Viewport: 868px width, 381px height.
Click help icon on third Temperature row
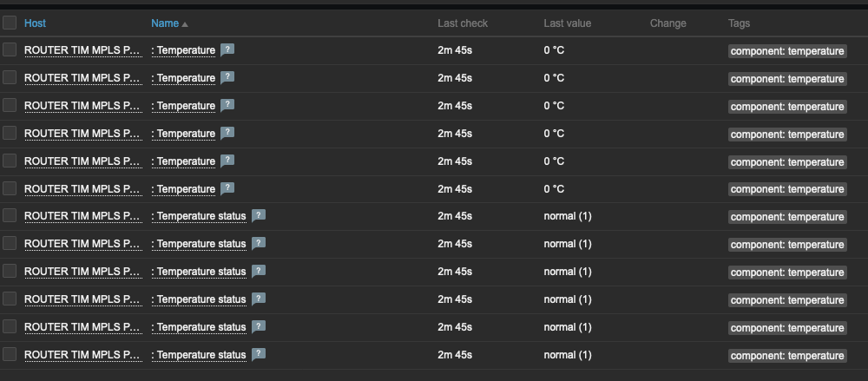[x=227, y=106]
